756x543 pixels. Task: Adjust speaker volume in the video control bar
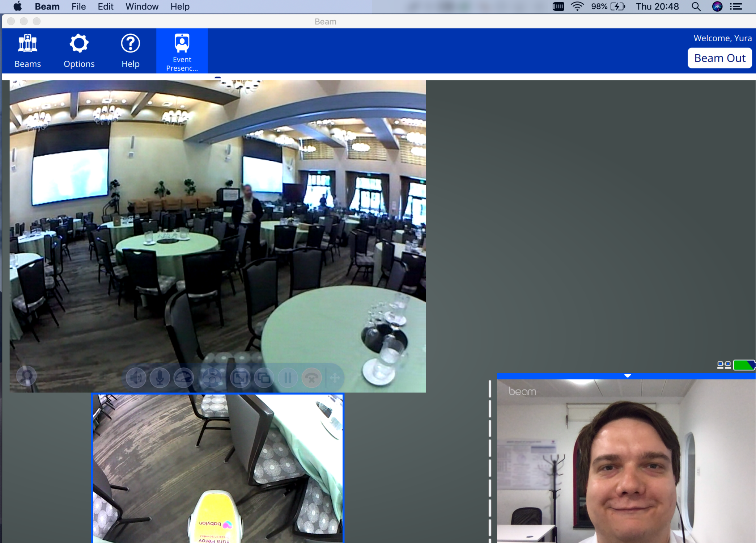point(136,378)
